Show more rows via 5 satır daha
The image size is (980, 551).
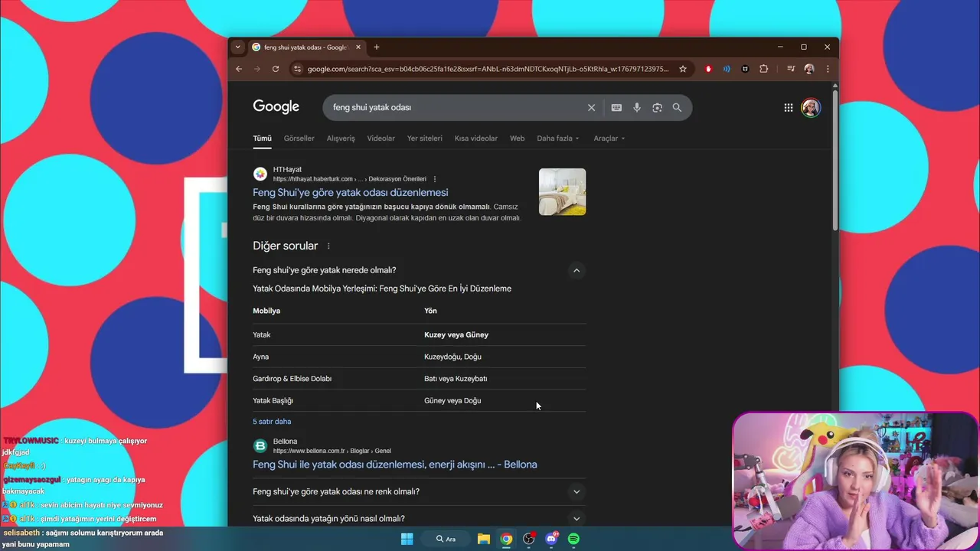pos(272,422)
